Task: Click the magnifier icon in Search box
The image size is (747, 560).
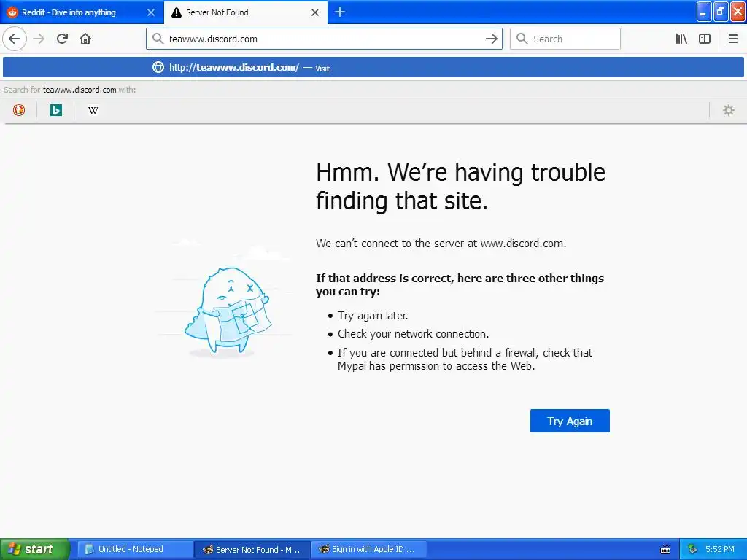Action: pos(522,39)
